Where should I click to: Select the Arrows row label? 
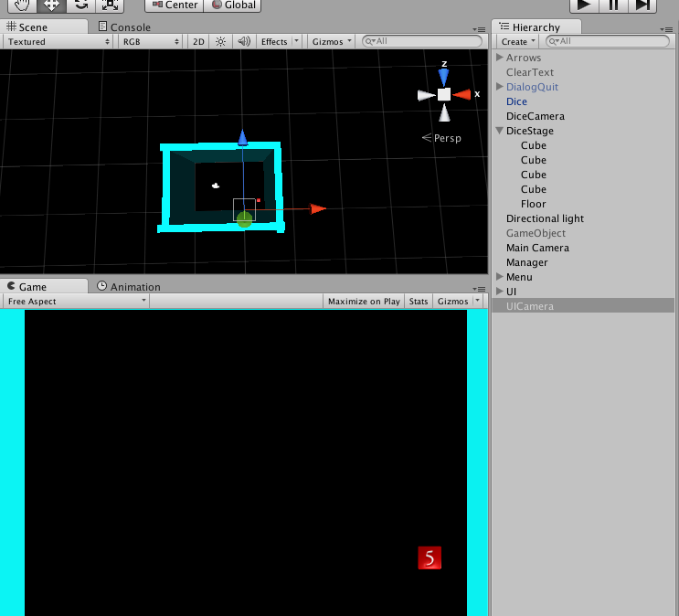(x=524, y=58)
